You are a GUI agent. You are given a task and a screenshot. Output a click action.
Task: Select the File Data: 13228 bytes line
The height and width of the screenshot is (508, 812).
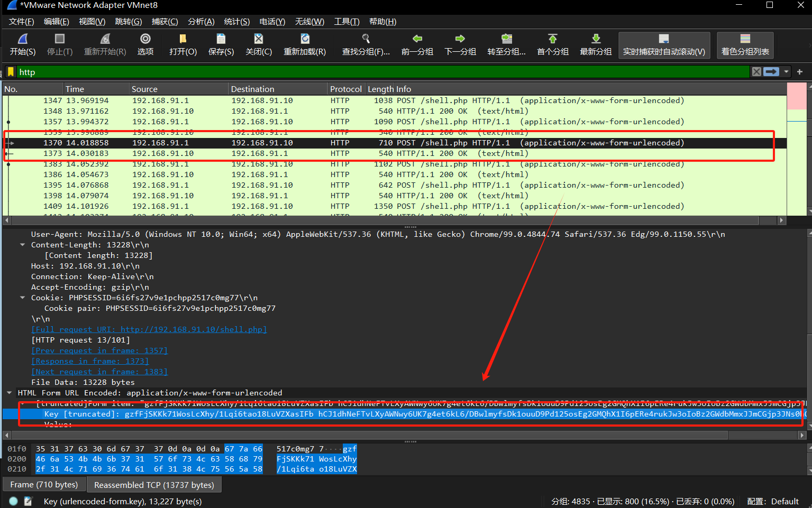[83, 382]
